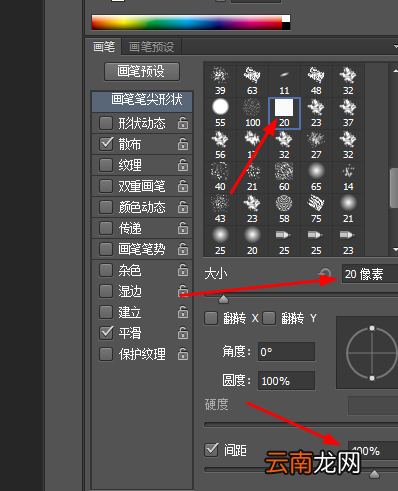Click the brush list scrollbar thumb
Image resolution: width=398 pixels, height=491 pixels.
[394, 188]
